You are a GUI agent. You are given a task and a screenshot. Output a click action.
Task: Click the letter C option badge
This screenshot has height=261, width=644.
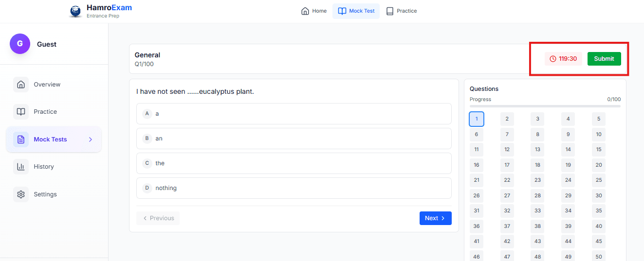point(147,163)
